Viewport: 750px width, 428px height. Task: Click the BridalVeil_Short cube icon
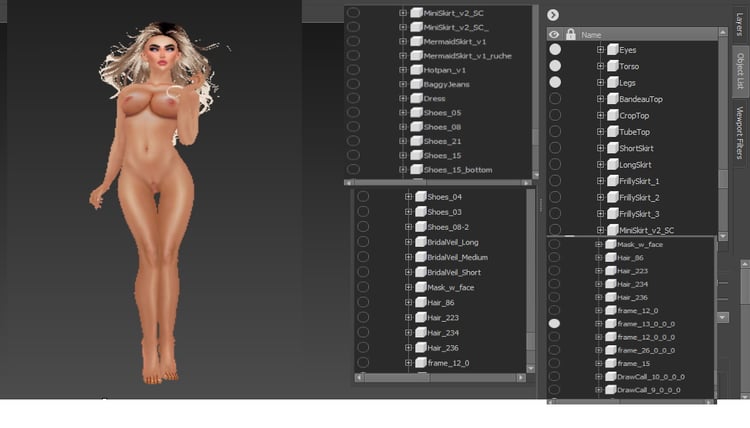[x=420, y=272]
